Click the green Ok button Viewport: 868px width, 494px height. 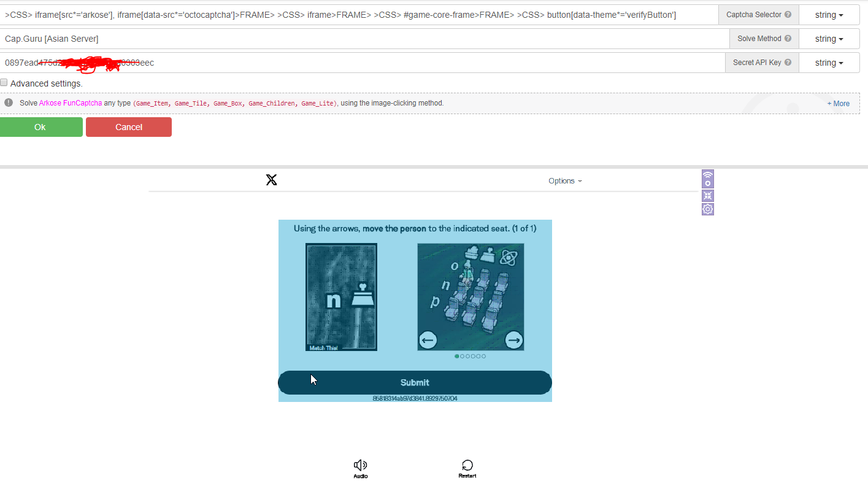coord(40,127)
